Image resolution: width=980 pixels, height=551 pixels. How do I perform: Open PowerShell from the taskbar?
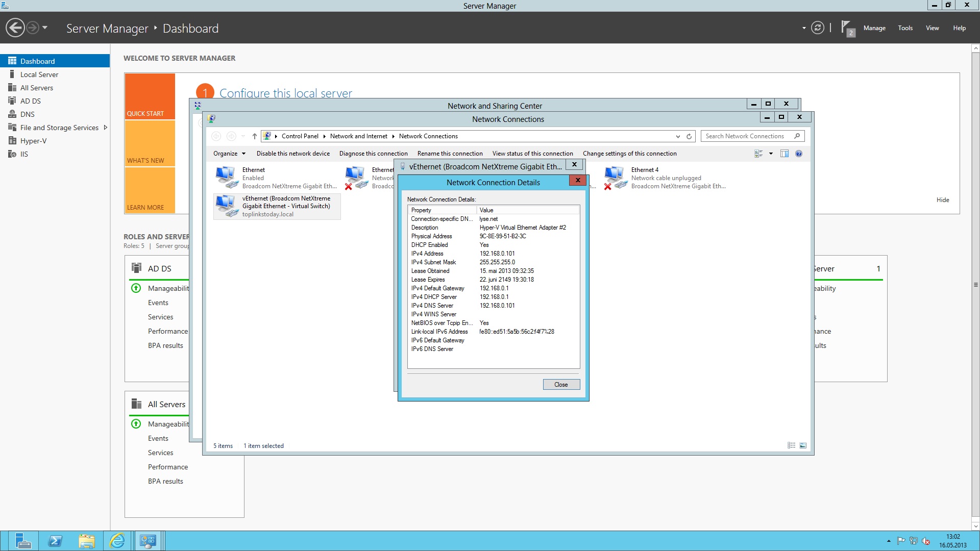pyautogui.click(x=55, y=541)
